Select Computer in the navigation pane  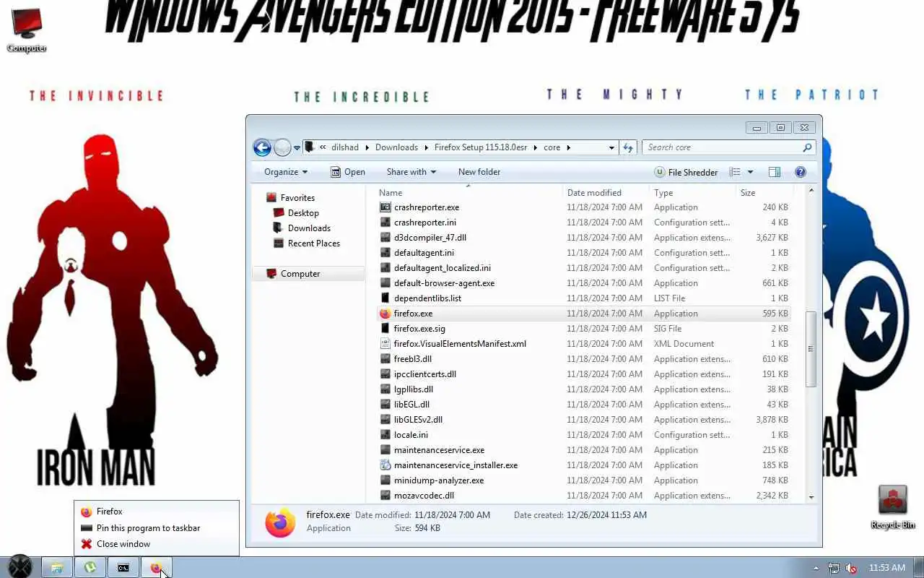point(300,274)
